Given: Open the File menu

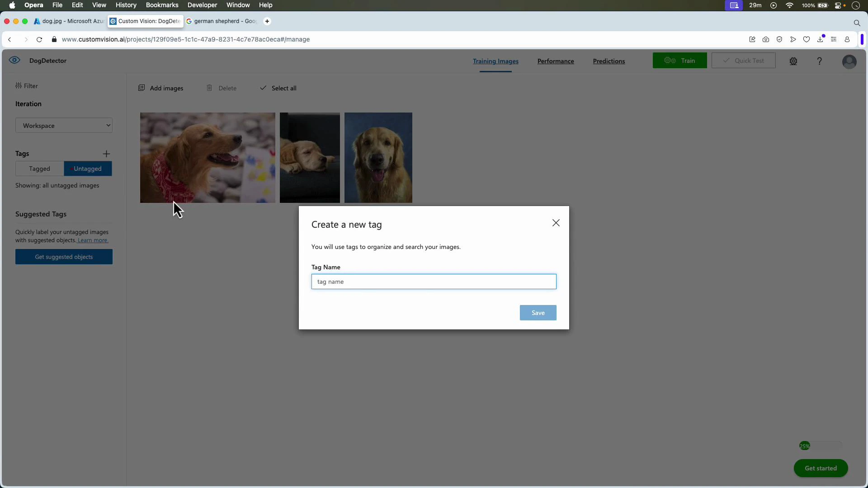Looking at the screenshot, I should (57, 5).
